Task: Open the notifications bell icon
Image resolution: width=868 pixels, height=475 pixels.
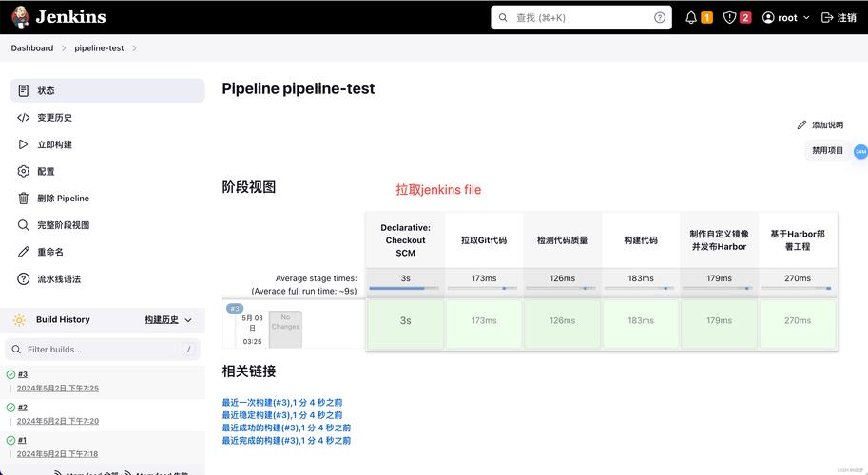Action: tap(691, 18)
